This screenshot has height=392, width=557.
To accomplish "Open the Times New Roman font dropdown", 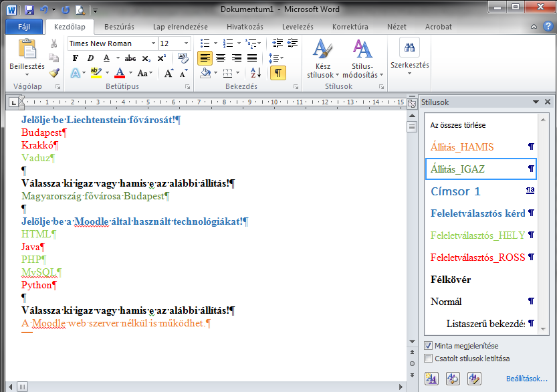I will pyautogui.click(x=153, y=43).
